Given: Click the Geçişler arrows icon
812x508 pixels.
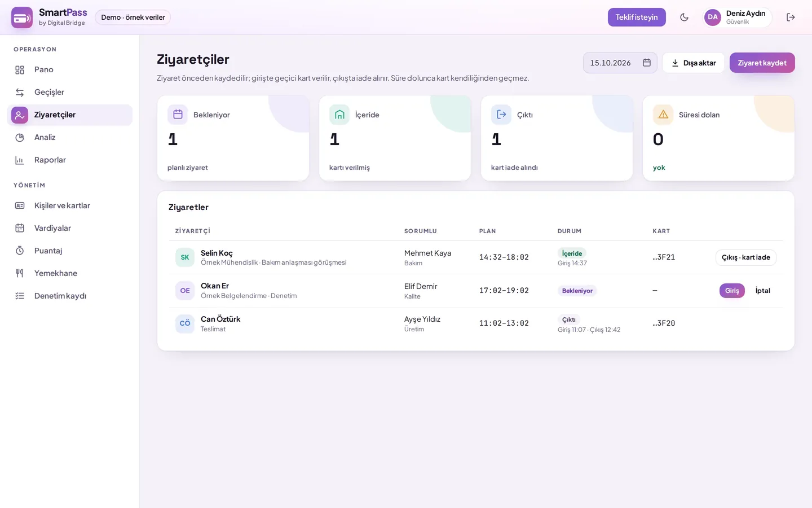Looking at the screenshot, I should coord(20,93).
